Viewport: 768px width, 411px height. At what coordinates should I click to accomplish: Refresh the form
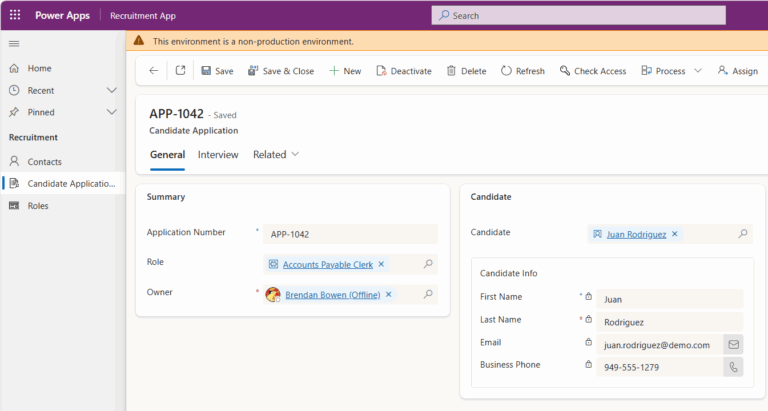(x=523, y=71)
